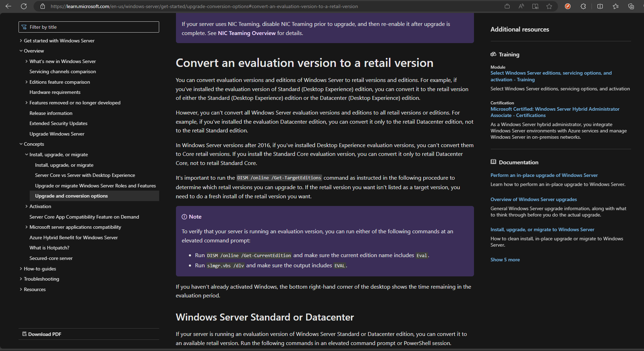
Task: Expand Microsoft server applications compatibility
Action: click(27, 227)
